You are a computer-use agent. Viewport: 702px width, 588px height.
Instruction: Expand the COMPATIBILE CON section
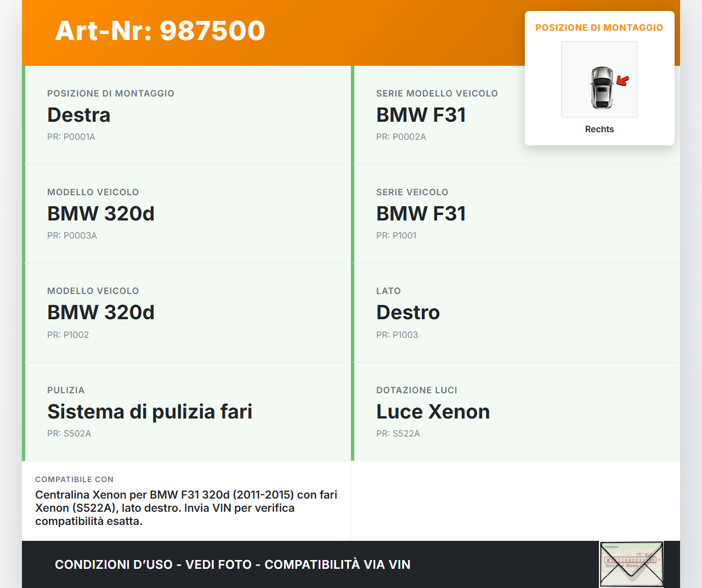186,500
